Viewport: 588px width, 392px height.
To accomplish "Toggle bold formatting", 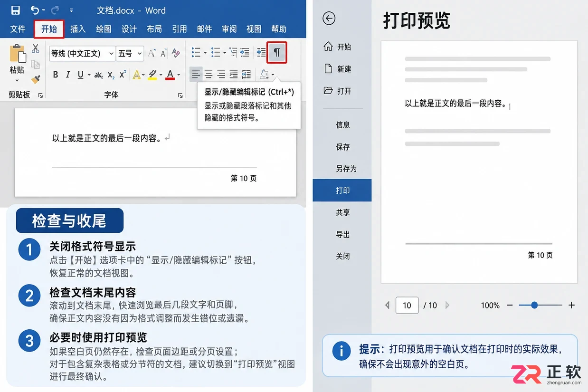I will (x=56, y=75).
